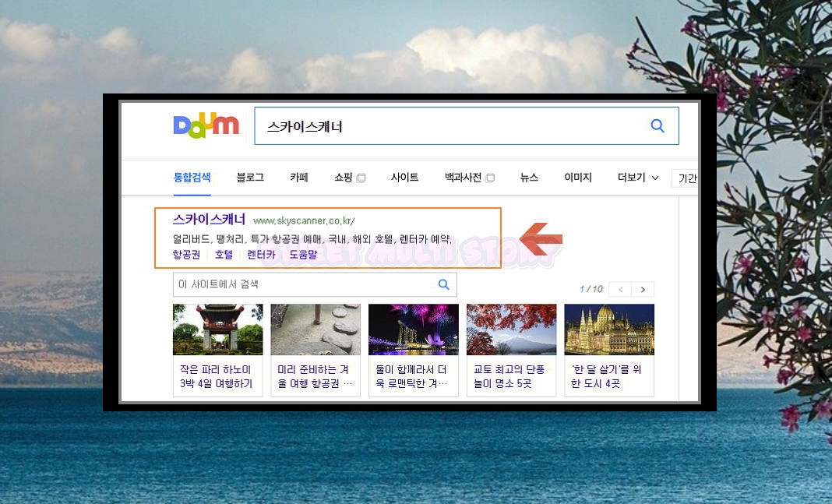The width and height of the screenshot is (832, 504).
Task: Open the Budapest parliament night thumbnail
Action: [609, 330]
